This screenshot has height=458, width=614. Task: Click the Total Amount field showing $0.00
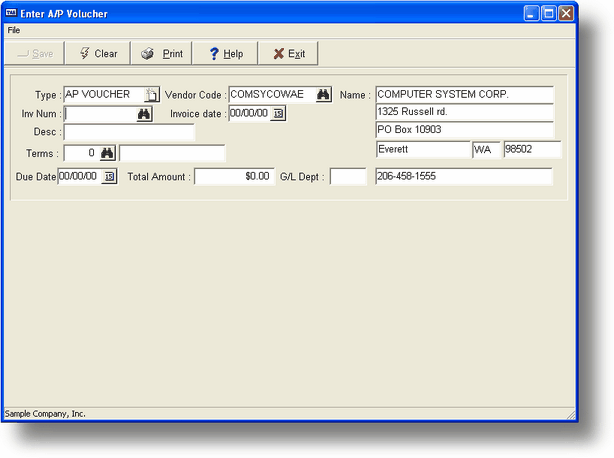[235, 177]
